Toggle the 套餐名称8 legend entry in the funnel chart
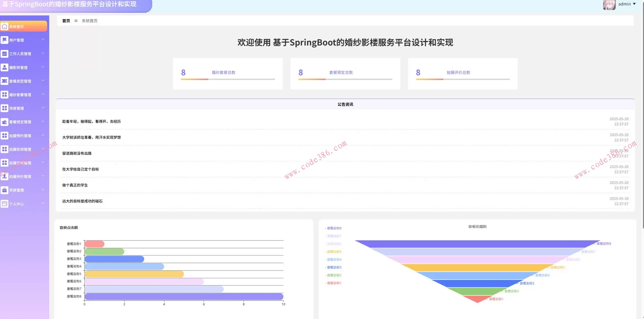Screen dimensions: 644x319 click(x=333, y=228)
